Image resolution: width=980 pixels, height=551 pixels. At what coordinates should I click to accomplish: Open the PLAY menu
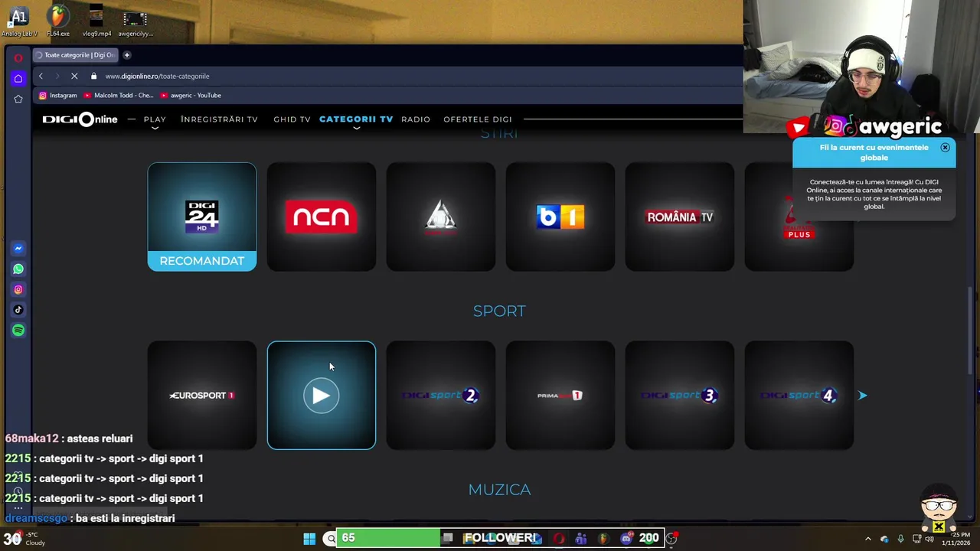coord(155,119)
